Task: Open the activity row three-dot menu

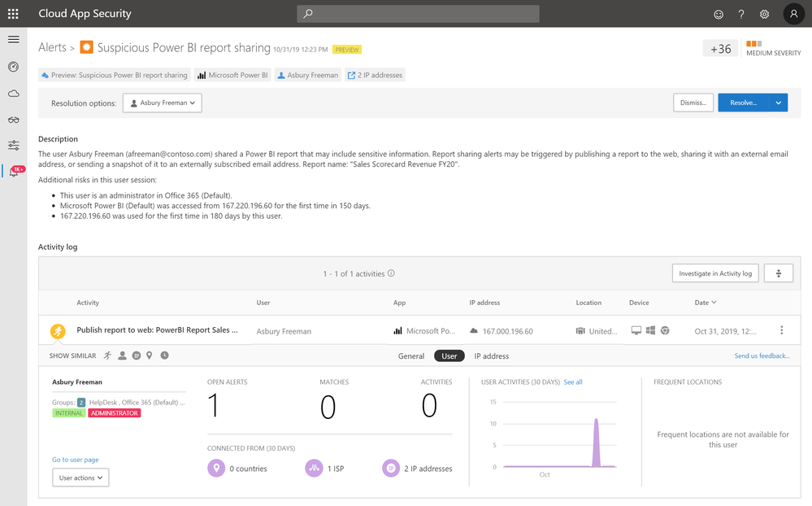Action: tap(782, 330)
